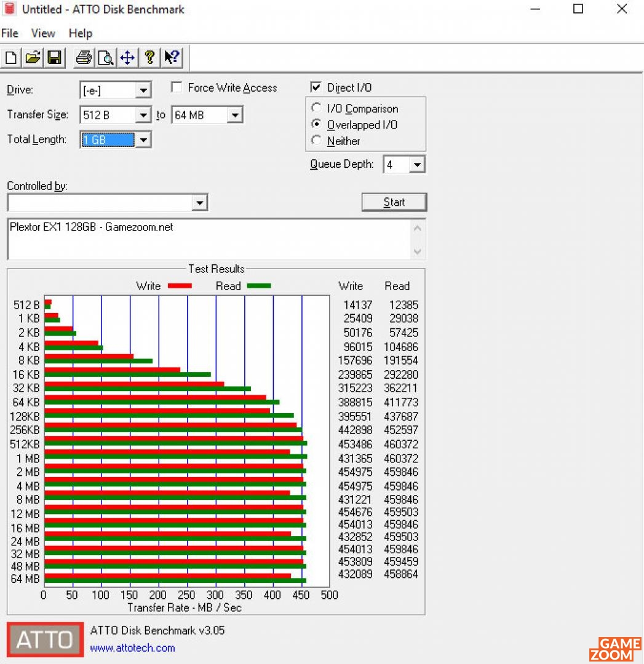This screenshot has height=664, width=644.
Task: Open a saved benchmark file icon
Action: pyautogui.click(x=33, y=57)
